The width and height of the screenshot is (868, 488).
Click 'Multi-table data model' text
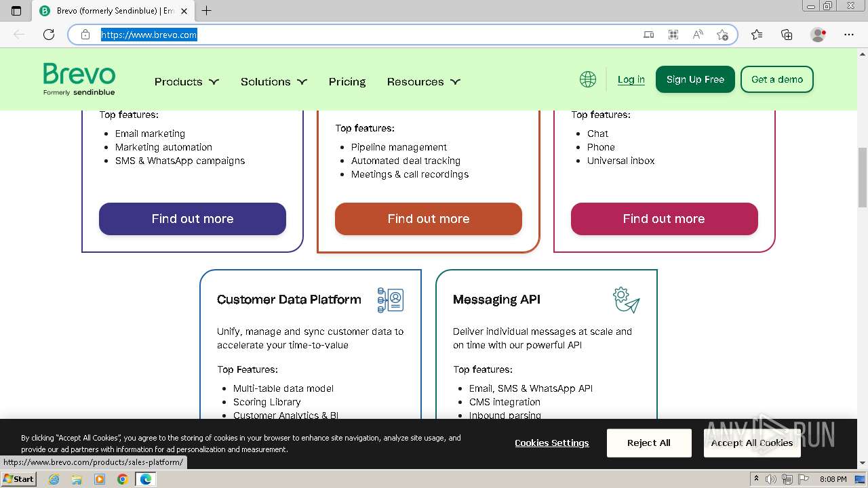point(283,388)
